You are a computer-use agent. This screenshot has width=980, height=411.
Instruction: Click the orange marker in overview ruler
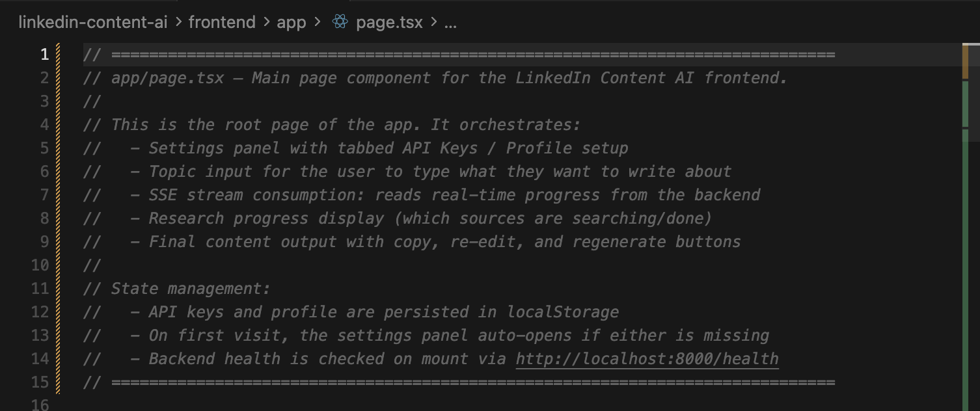pyautogui.click(x=965, y=62)
